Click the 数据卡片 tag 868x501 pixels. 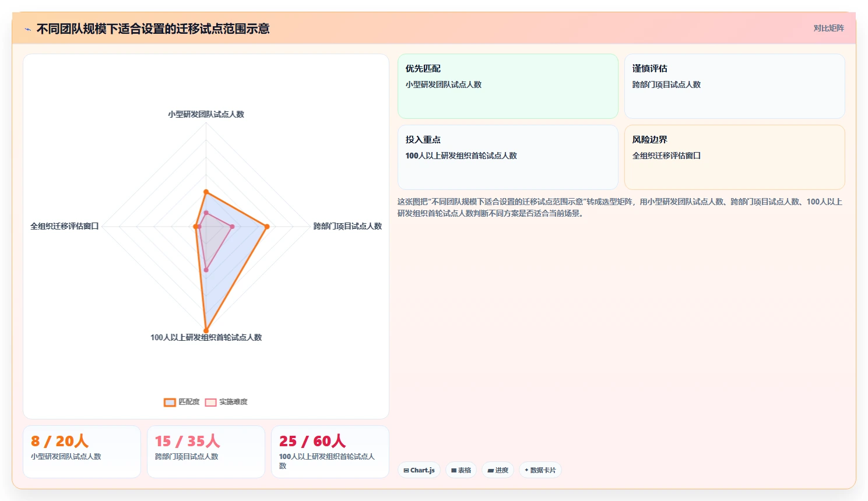click(x=540, y=470)
